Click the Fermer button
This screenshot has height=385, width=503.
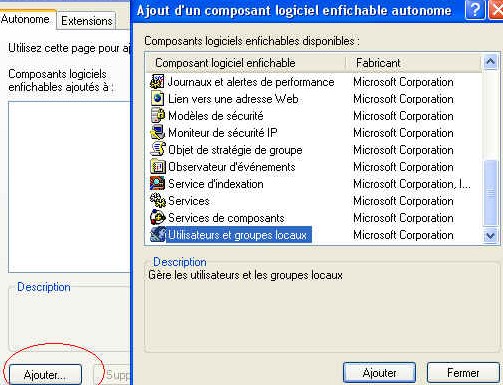tap(463, 372)
